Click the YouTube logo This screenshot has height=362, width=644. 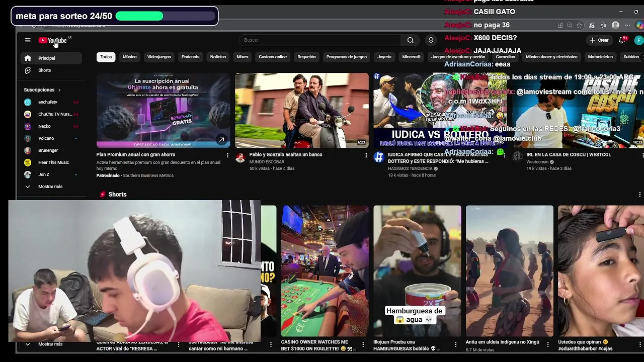[53, 40]
